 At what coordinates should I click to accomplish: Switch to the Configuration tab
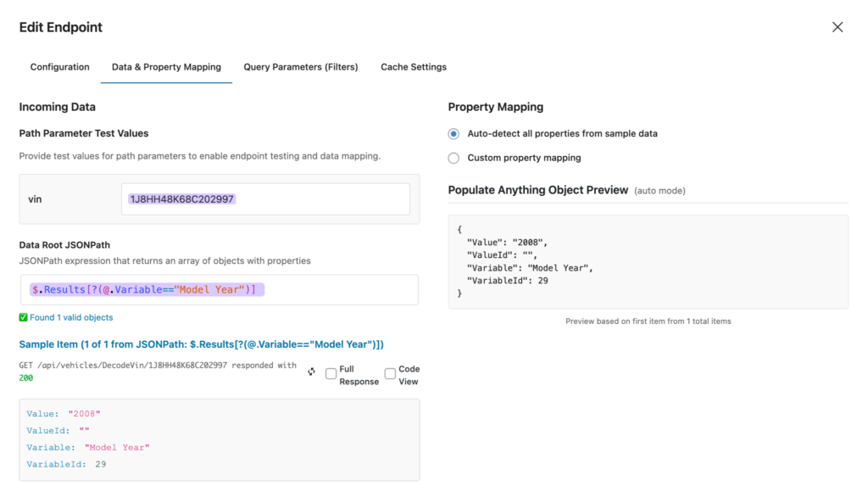59,67
